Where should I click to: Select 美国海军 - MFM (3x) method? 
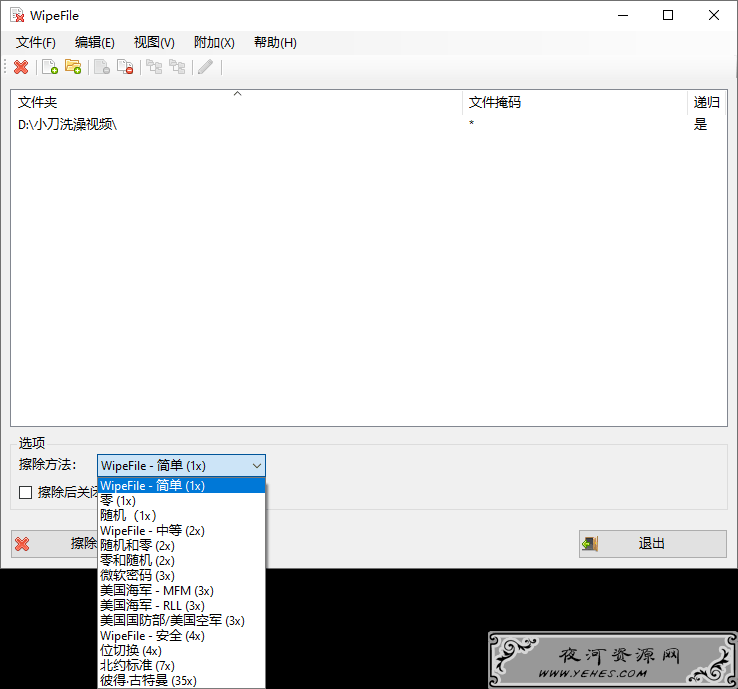pyautogui.click(x=182, y=591)
